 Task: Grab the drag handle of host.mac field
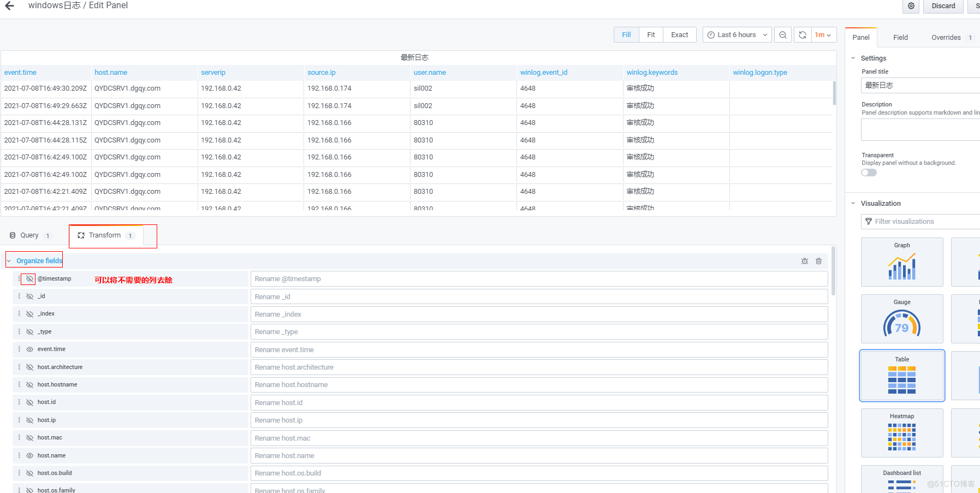click(x=19, y=437)
